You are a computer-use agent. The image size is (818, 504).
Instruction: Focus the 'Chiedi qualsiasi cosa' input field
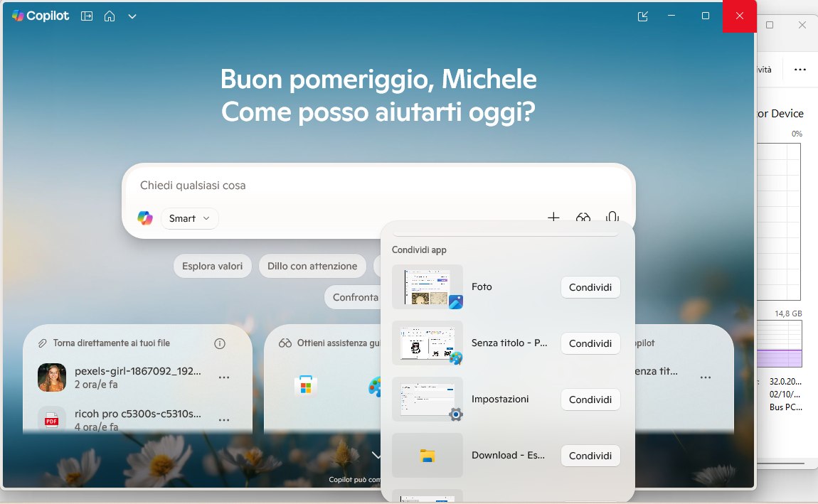[378, 186]
